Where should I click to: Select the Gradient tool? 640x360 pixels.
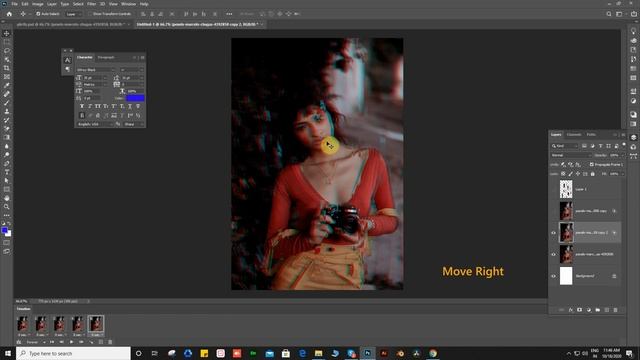[x=7, y=138]
